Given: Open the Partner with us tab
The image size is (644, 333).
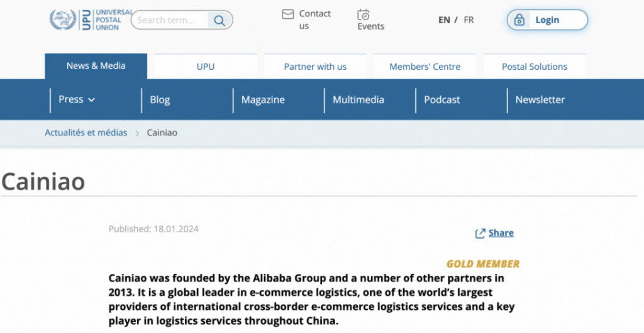Looking at the screenshot, I should 315,67.
